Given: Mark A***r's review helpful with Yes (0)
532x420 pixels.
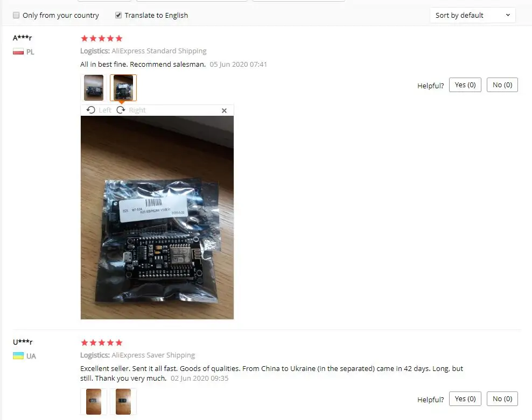Looking at the screenshot, I should click(x=465, y=85).
